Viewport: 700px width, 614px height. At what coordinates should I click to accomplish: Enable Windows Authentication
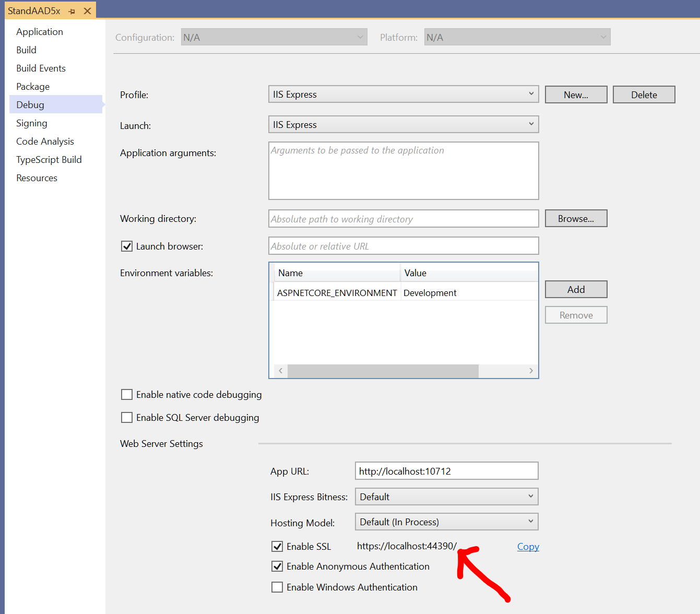(x=277, y=587)
